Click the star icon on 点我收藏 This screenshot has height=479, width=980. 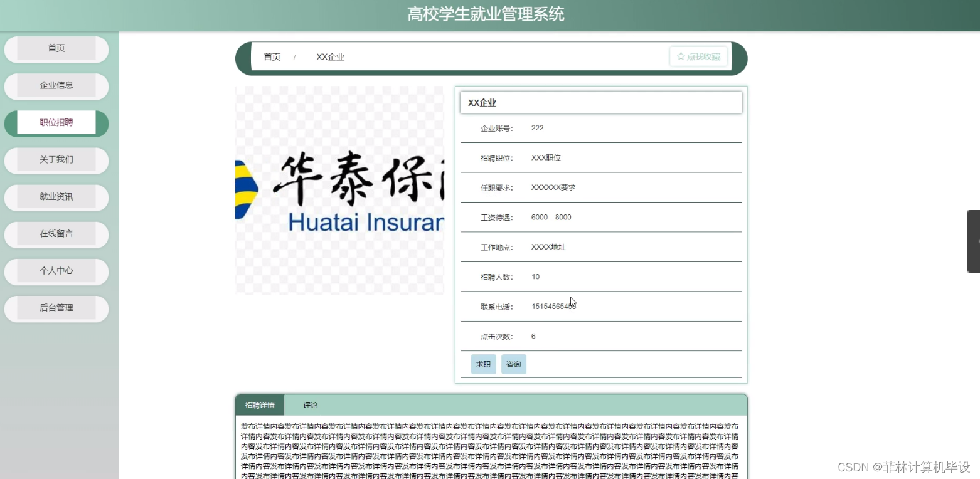click(x=681, y=56)
